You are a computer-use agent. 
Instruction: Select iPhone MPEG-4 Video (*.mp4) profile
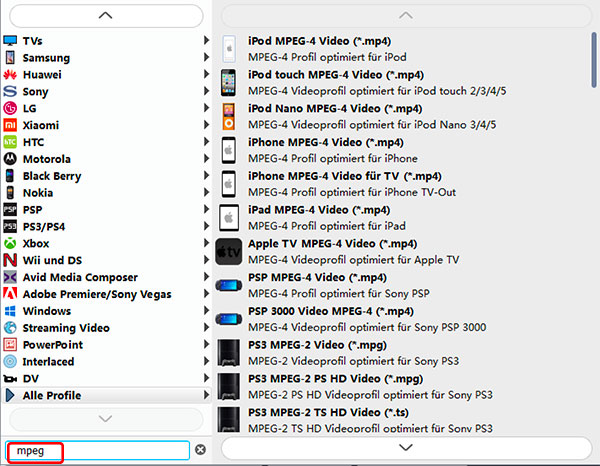[x=403, y=150]
